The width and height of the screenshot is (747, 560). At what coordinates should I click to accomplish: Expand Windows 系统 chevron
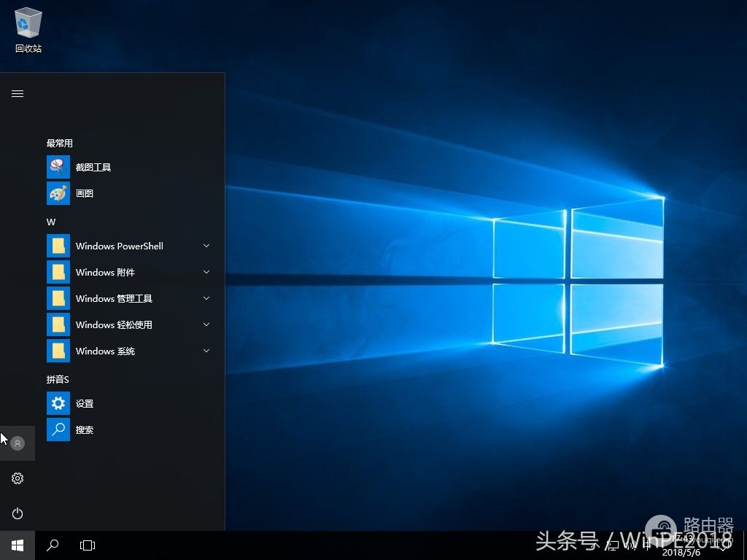tap(206, 351)
